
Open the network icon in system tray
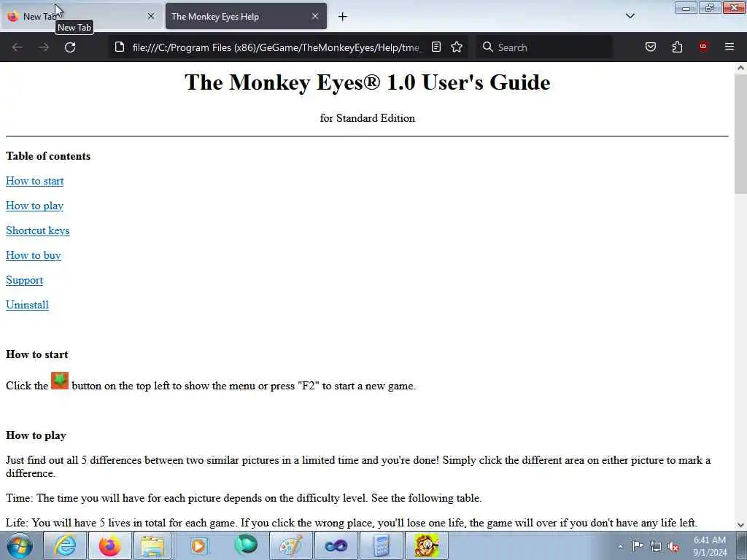[x=656, y=546]
